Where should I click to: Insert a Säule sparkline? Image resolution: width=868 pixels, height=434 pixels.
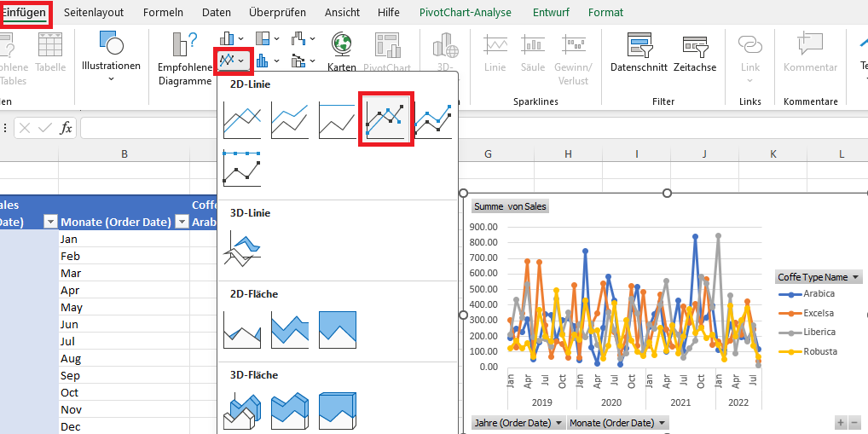click(x=533, y=53)
